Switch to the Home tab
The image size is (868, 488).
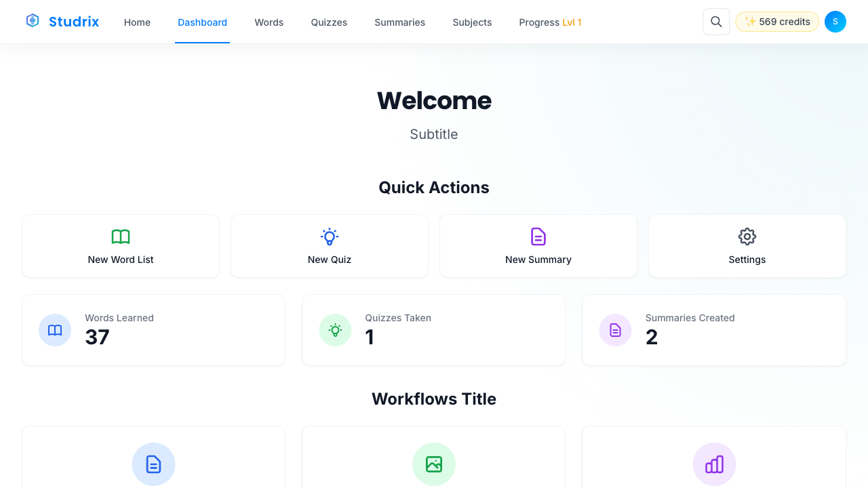(x=137, y=22)
